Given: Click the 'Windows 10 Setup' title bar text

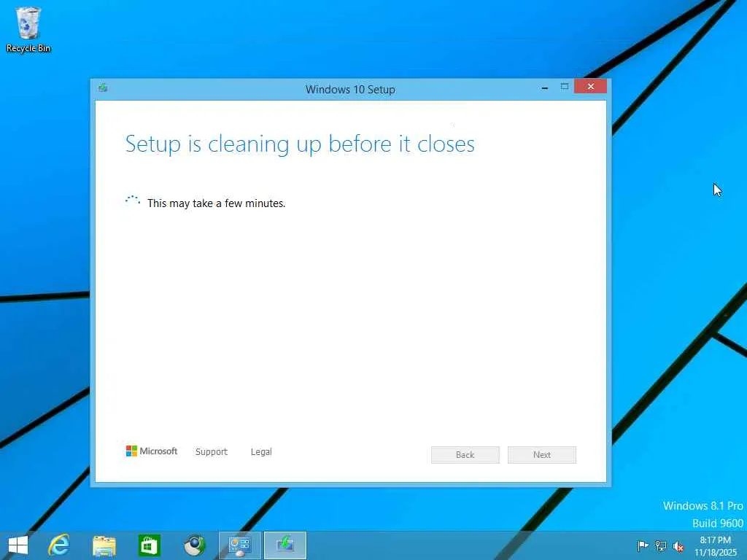Looking at the screenshot, I should [350, 90].
